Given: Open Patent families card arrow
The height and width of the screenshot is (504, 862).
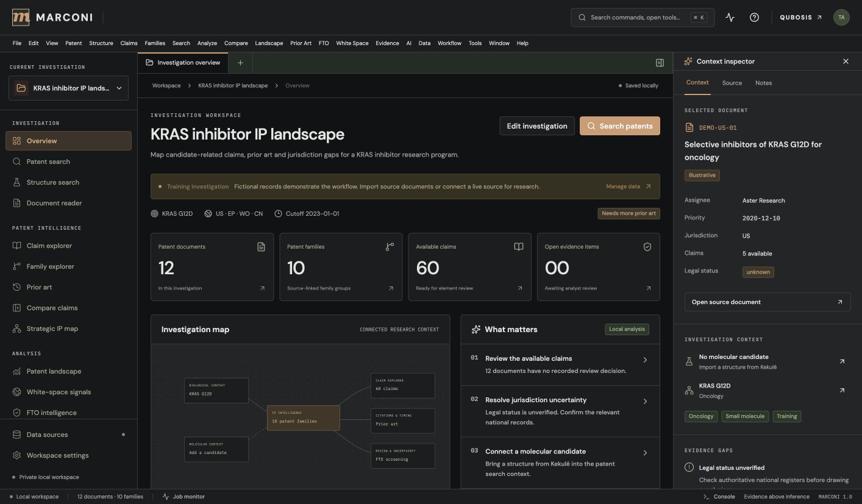Looking at the screenshot, I should coord(391,288).
